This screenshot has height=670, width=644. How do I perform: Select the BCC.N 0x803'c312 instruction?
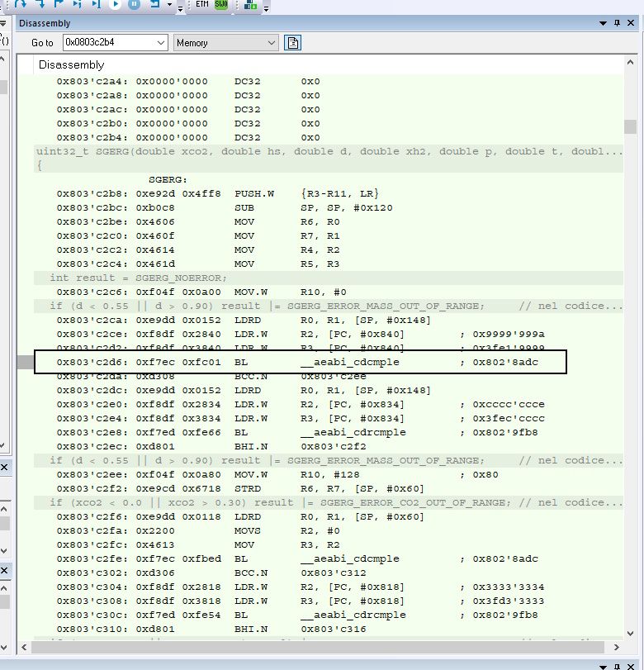[329, 573]
